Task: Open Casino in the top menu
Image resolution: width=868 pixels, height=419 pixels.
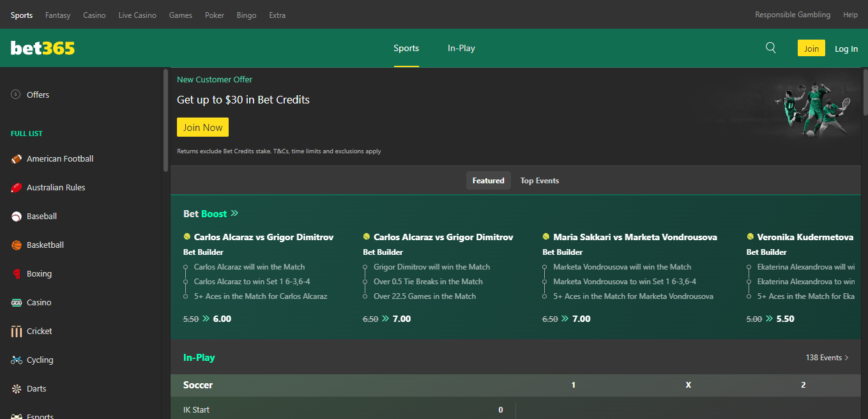Action: click(95, 15)
